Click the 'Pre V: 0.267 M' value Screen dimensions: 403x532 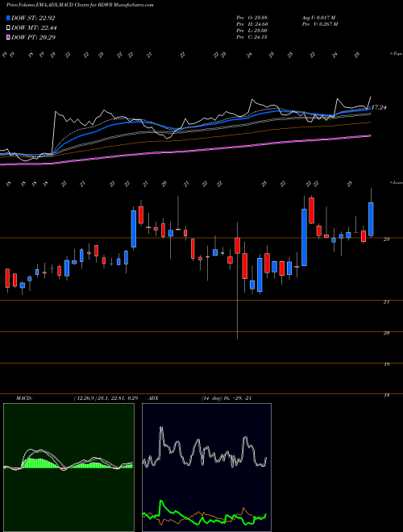click(319, 24)
